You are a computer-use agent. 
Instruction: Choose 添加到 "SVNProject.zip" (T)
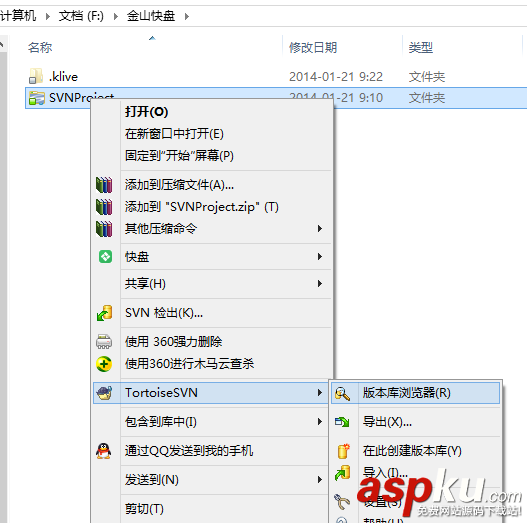pyautogui.click(x=202, y=207)
